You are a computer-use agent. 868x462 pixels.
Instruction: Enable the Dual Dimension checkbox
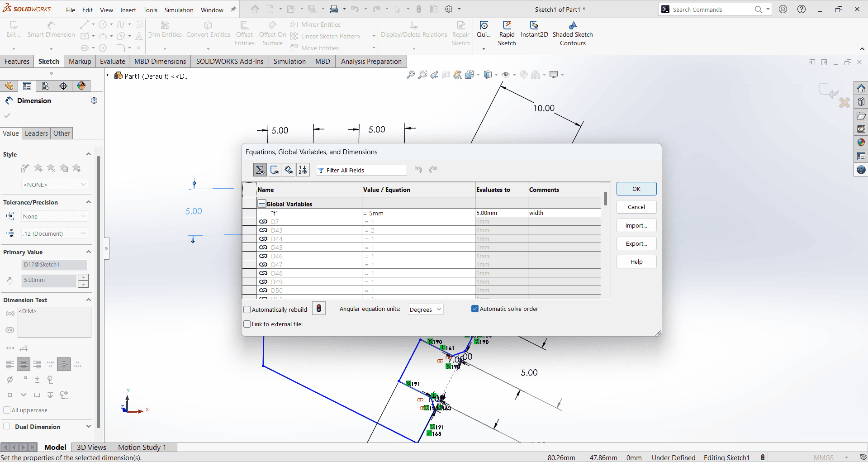pos(7,426)
